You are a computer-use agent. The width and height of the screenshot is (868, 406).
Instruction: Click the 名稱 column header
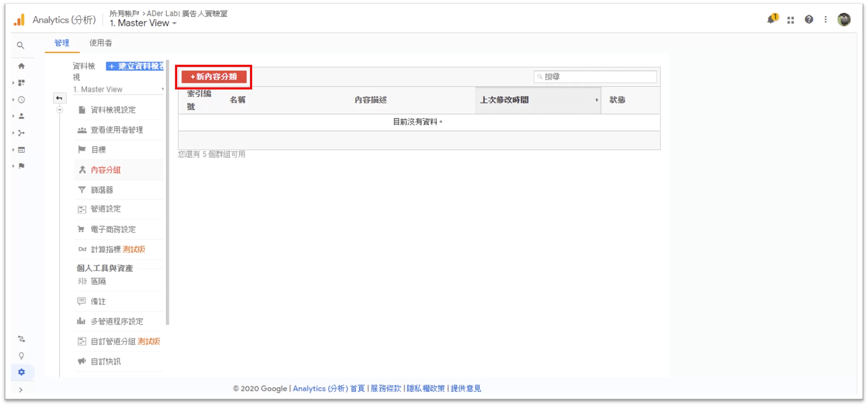pos(237,100)
